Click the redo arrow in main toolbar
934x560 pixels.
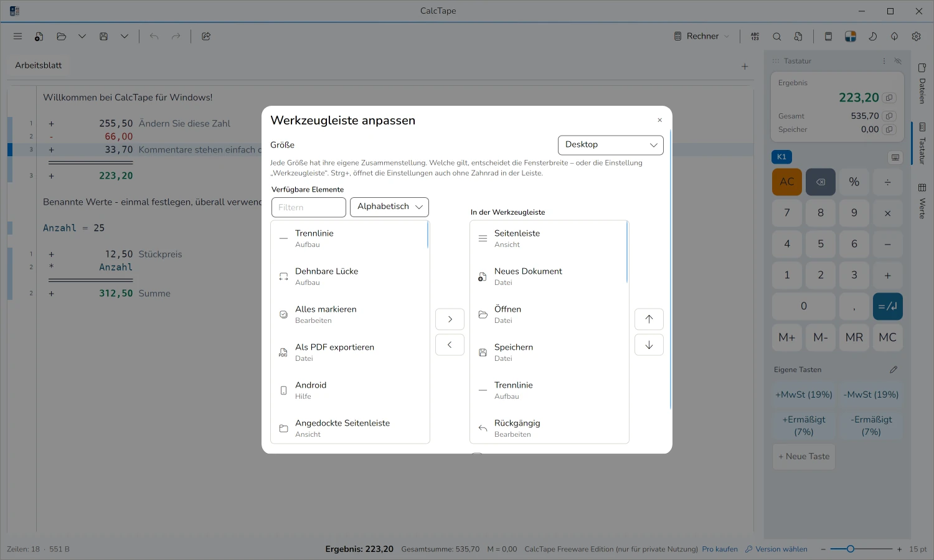pyautogui.click(x=176, y=36)
